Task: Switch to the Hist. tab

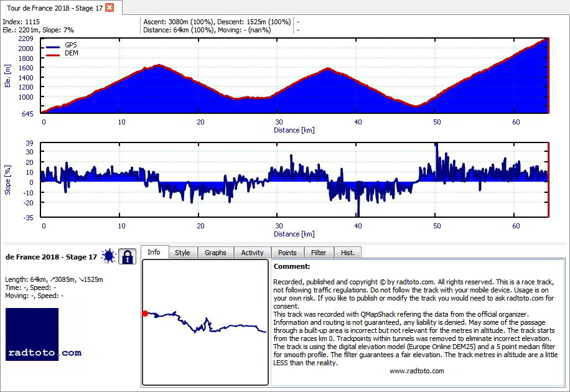Action: (347, 253)
